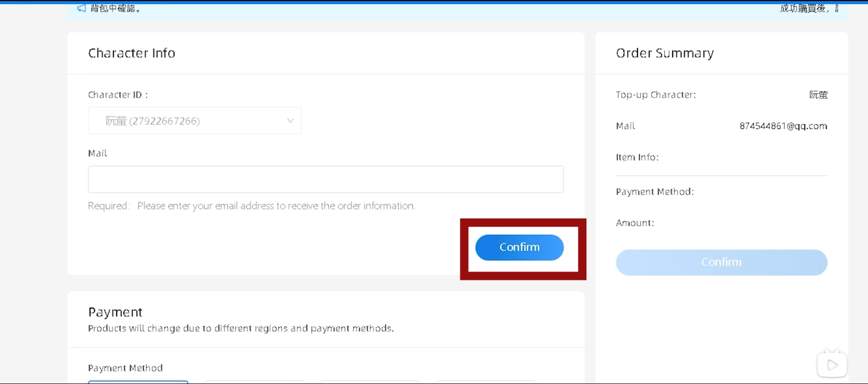Screen dimensions: 868x384
Task: Click the Amount label in Order Summary
Action: [635, 223]
